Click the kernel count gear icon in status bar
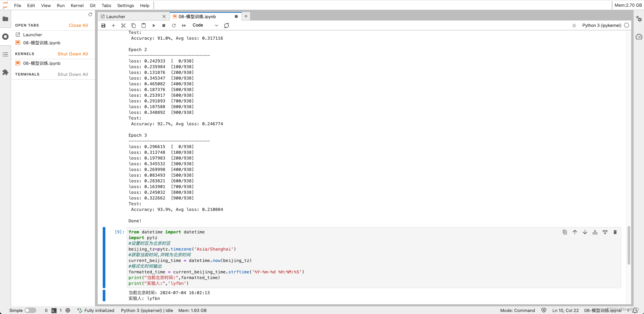The width and height of the screenshot is (644, 314). click(68, 311)
